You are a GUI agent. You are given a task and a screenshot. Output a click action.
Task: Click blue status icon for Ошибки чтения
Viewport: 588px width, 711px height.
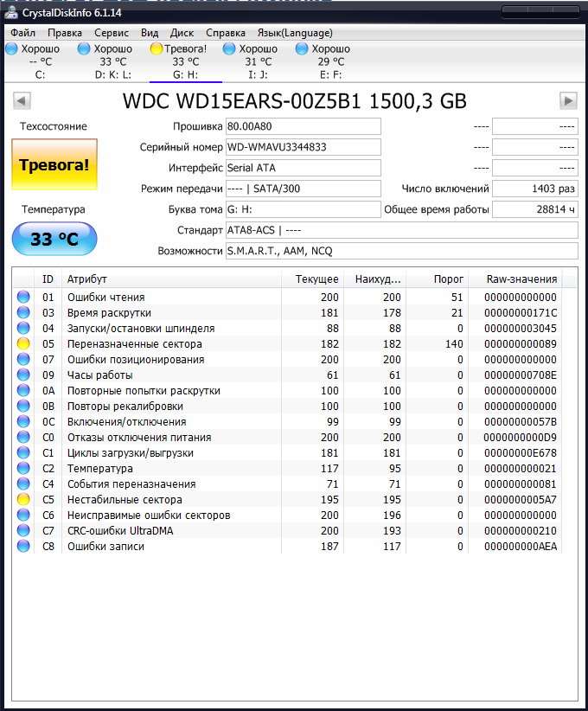click(23, 297)
